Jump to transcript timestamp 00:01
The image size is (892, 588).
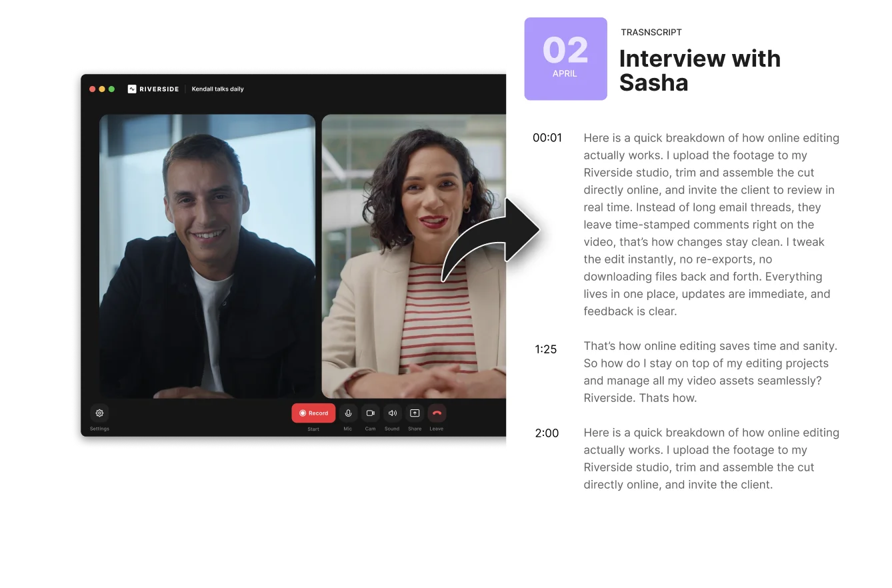pyautogui.click(x=547, y=138)
